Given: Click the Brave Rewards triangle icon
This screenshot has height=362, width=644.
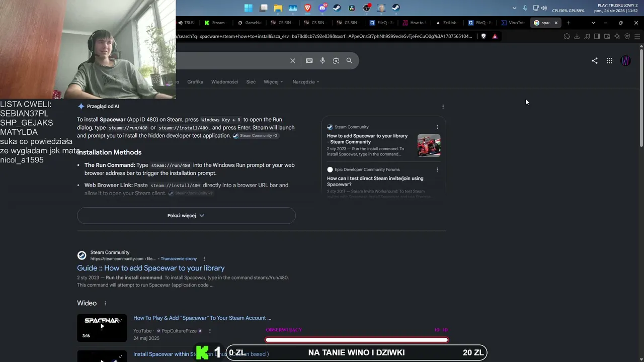Looking at the screenshot, I should (x=495, y=36).
